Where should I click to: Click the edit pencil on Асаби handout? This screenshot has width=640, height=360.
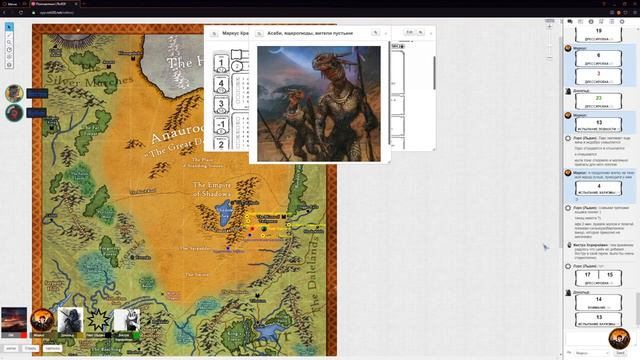coord(375,33)
